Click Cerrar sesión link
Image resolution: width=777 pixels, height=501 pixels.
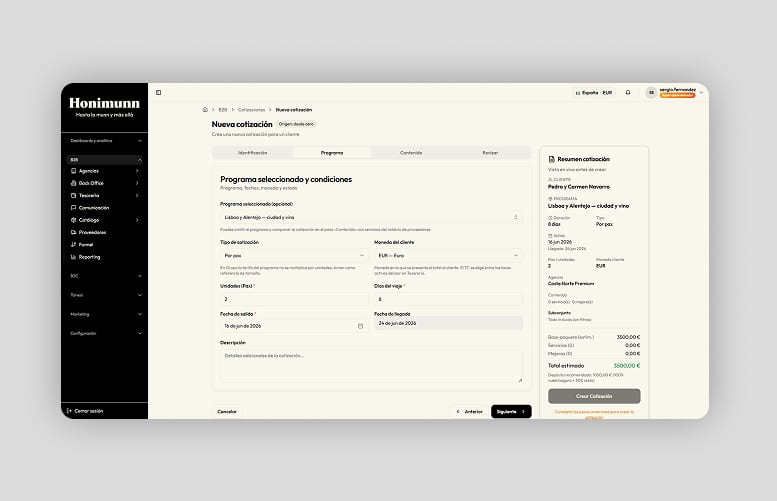[x=89, y=411]
